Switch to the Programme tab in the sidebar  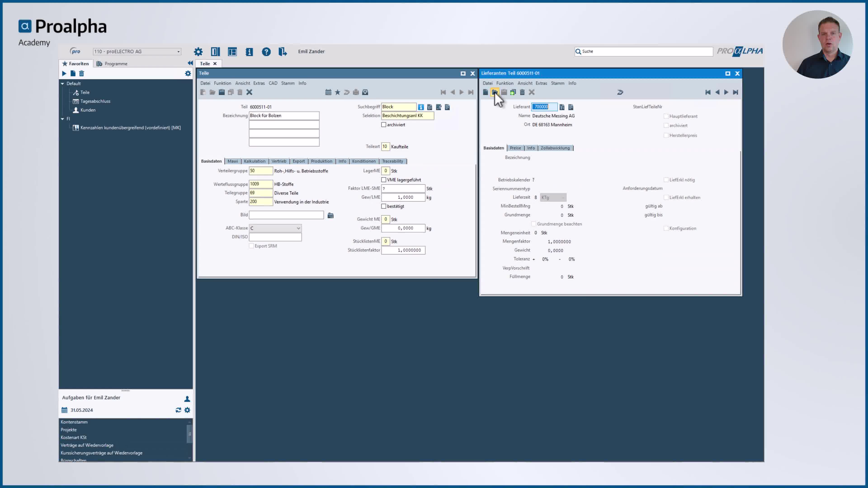(x=112, y=64)
